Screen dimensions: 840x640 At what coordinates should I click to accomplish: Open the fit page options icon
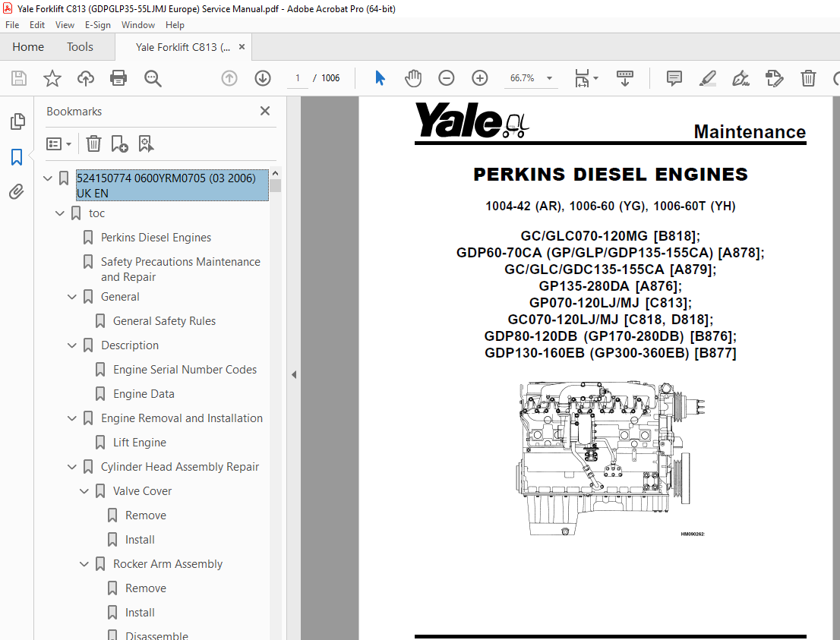click(586, 78)
